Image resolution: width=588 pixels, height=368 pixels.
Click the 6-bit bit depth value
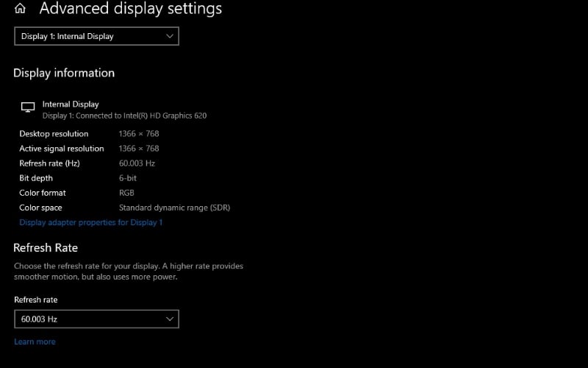click(128, 178)
